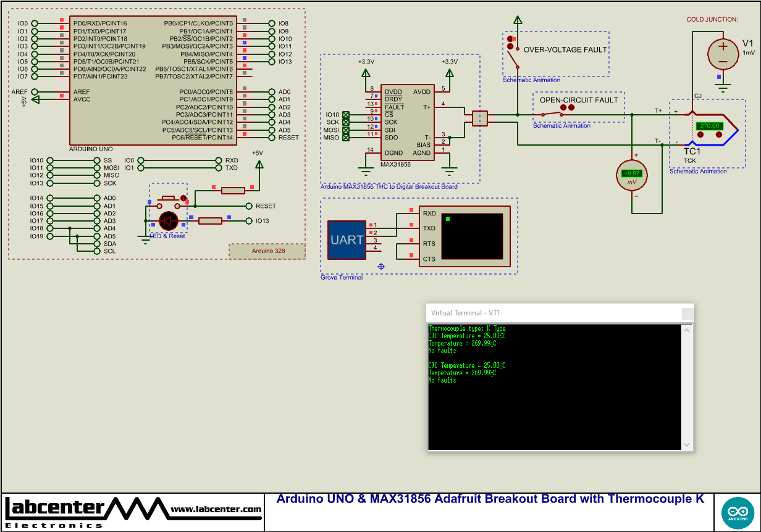Viewport: 761px width, 532px height.
Task: Click the red LED next to IO13
Action: (x=169, y=220)
